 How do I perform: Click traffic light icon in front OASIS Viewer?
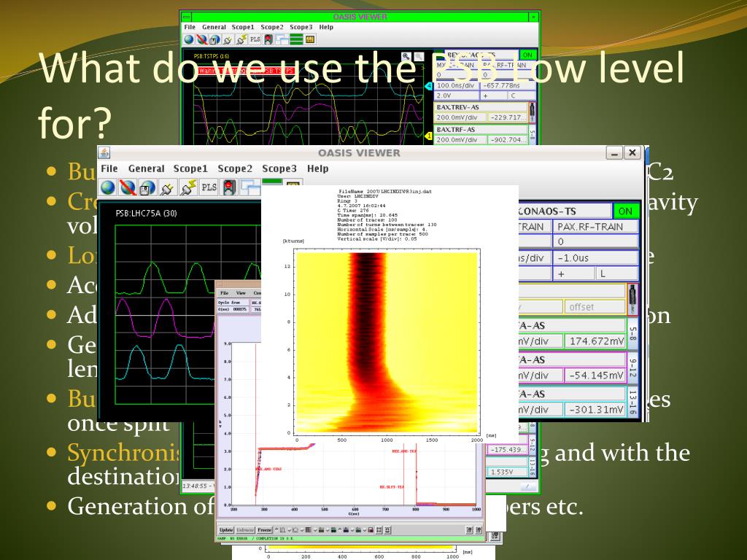(229, 187)
